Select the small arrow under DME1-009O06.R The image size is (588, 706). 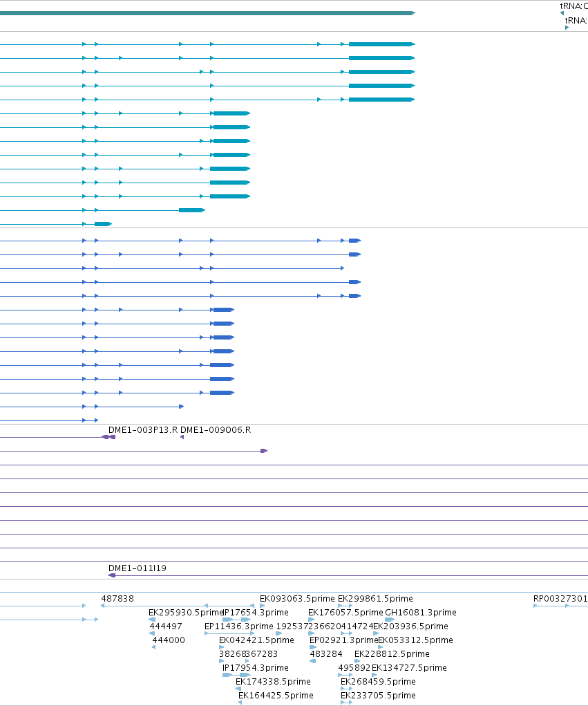click(x=182, y=437)
